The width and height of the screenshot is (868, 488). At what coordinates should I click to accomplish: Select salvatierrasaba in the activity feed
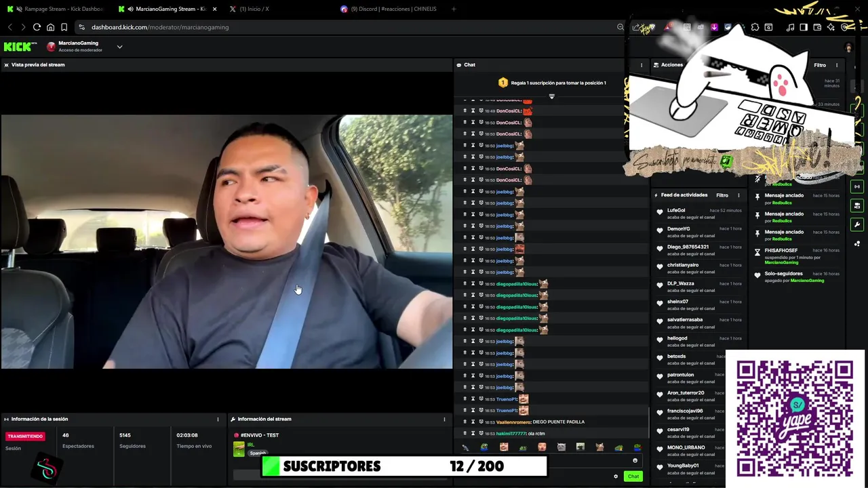coord(685,320)
